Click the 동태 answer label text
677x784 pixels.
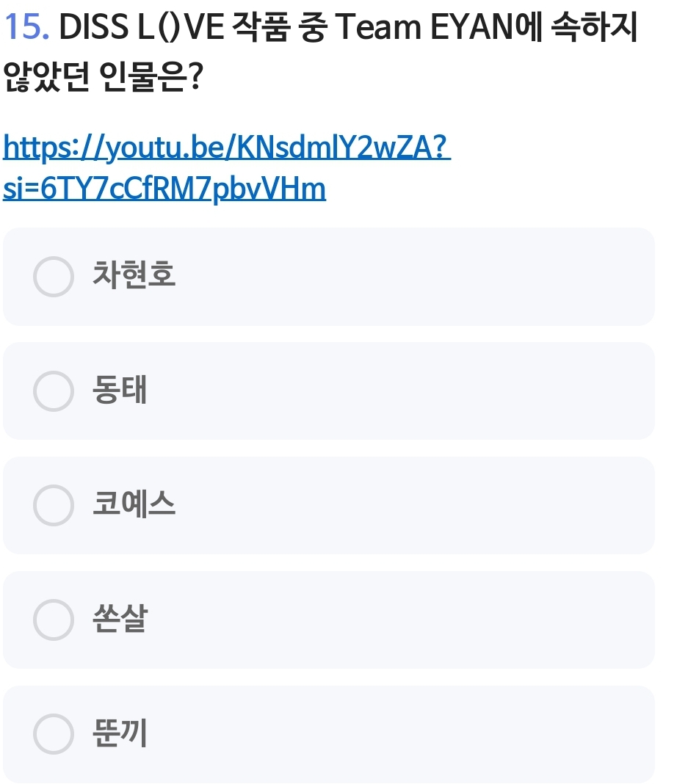[120, 390]
